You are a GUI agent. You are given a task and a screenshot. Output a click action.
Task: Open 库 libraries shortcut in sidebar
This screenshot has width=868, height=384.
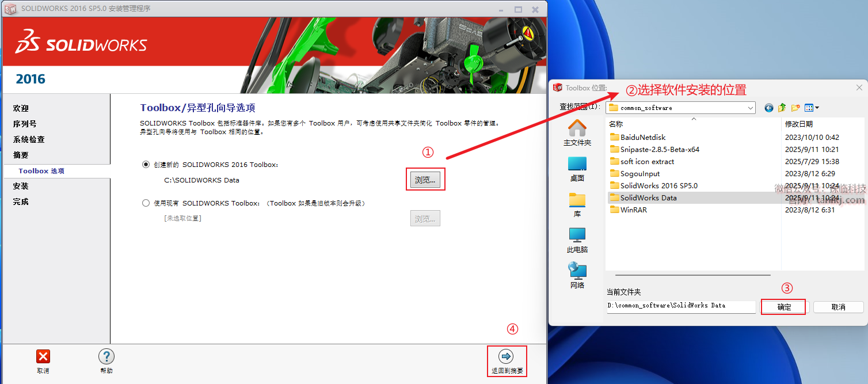pos(577,204)
